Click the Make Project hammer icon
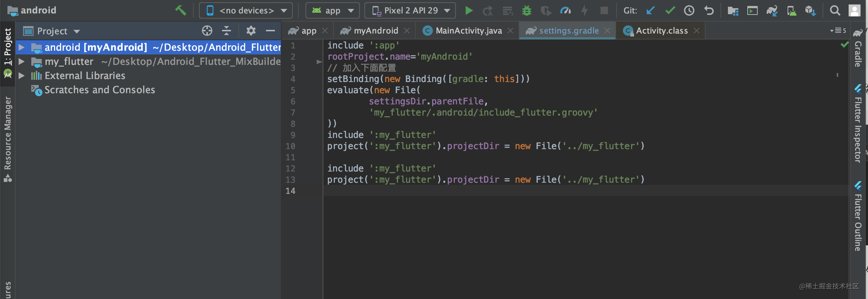The width and height of the screenshot is (868, 299). [181, 10]
